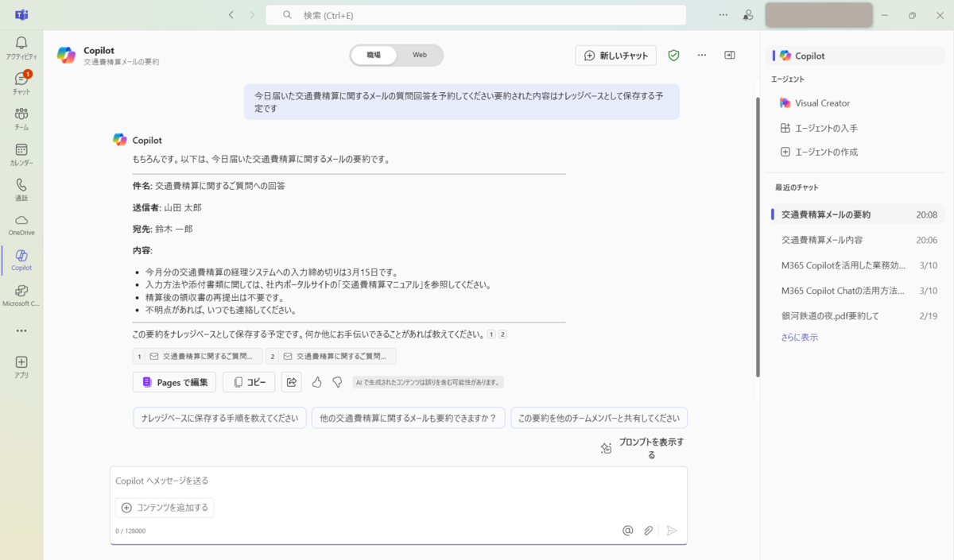Click the 送信者: 山田 太郎 line
Image resolution: width=954 pixels, height=560 pixels.
click(x=167, y=207)
